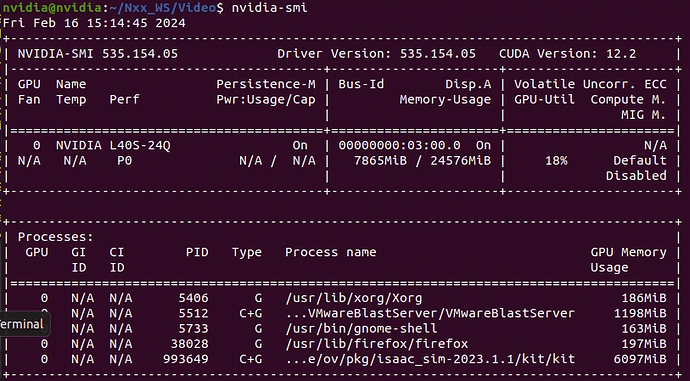This screenshot has width=690, height=381.
Task: Click the Processes: header
Action: tap(55, 237)
